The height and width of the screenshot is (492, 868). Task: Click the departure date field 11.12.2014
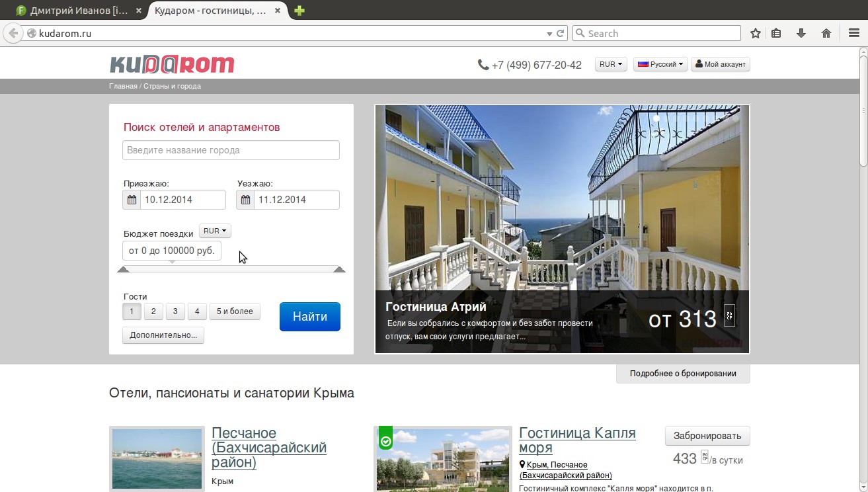click(297, 200)
